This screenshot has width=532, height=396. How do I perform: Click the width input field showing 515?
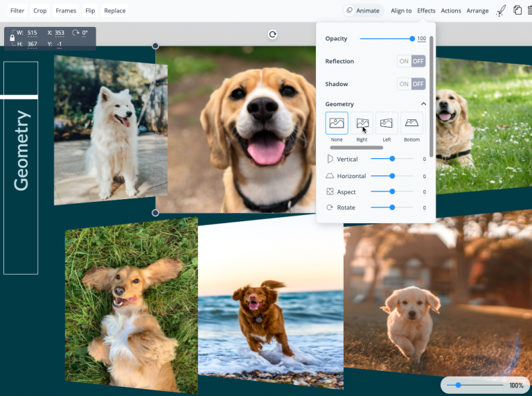click(33, 33)
